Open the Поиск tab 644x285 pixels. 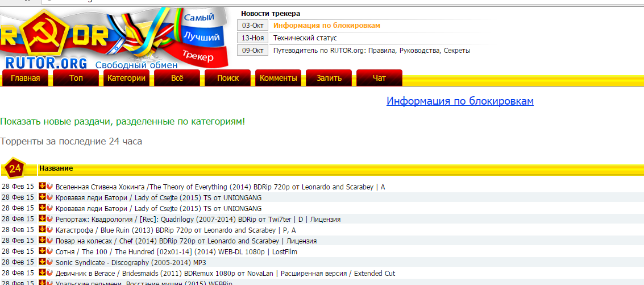point(228,78)
